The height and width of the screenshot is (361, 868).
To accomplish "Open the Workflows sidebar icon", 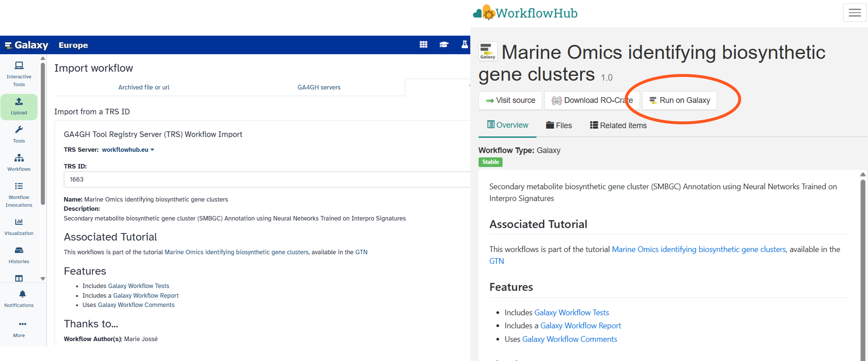I will click(19, 158).
